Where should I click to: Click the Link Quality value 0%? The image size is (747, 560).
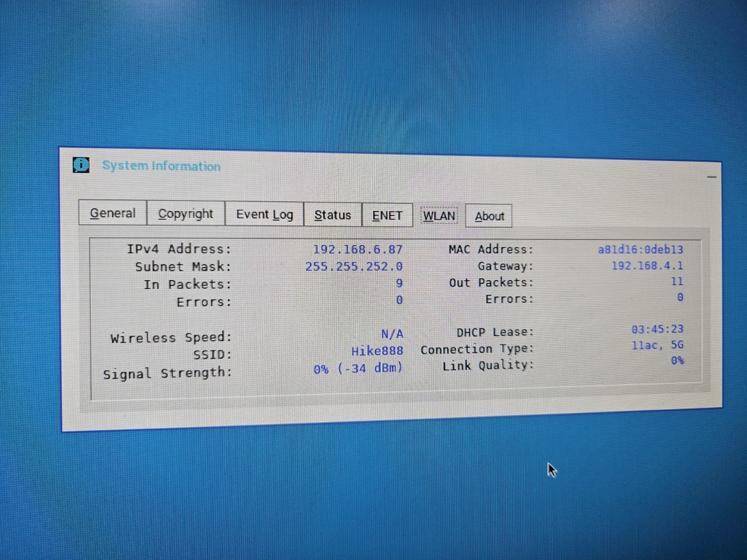pyautogui.click(x=677, y=360)
